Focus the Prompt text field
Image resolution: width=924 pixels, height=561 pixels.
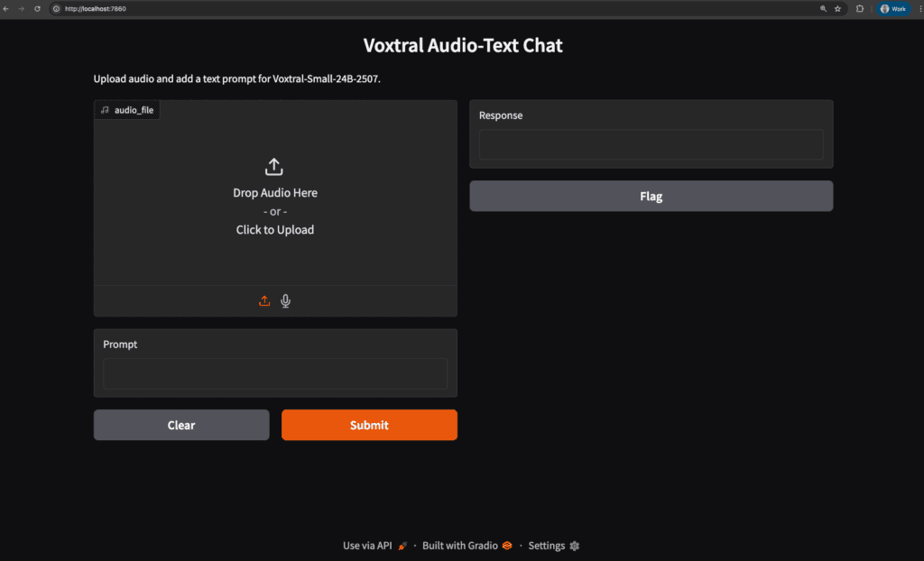pos(275,373)
